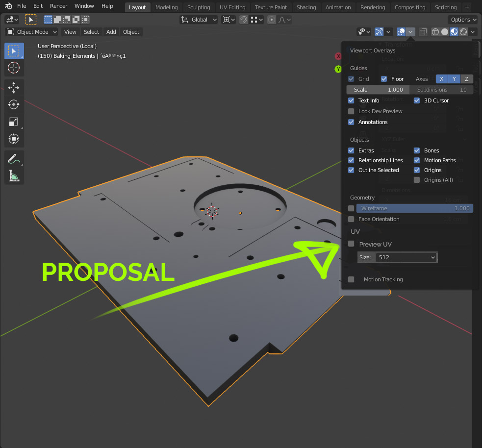The image size is (482, 448).
Task: Toggle the Z axis button
Action: click(467, 79)
